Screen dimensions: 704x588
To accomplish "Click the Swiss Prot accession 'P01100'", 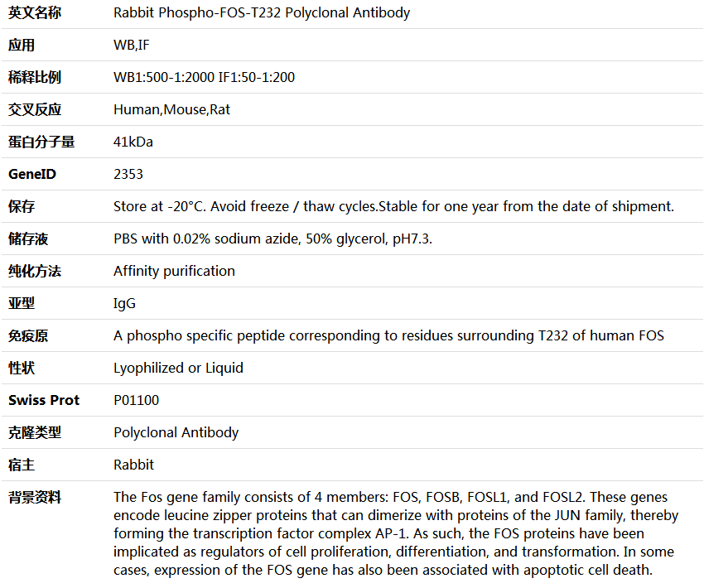I will (x=137, y=400).
